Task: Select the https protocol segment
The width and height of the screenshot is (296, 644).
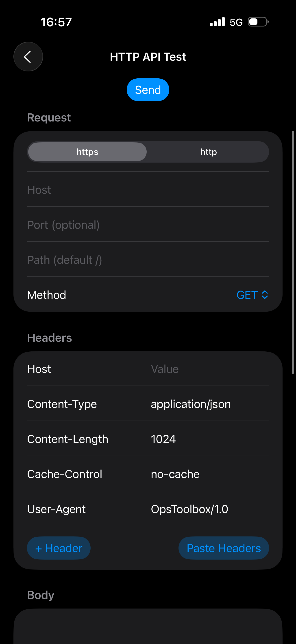Action: pyautogui.click(x=87, y=152)
